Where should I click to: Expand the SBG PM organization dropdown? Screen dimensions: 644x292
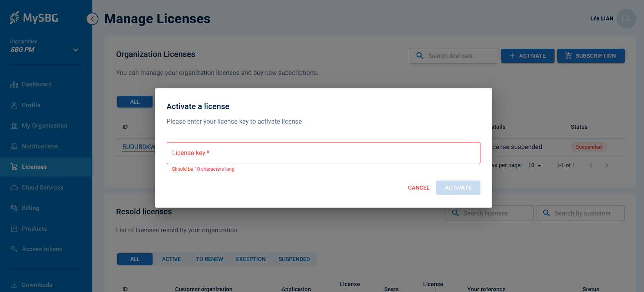click(x=76, y=50)
